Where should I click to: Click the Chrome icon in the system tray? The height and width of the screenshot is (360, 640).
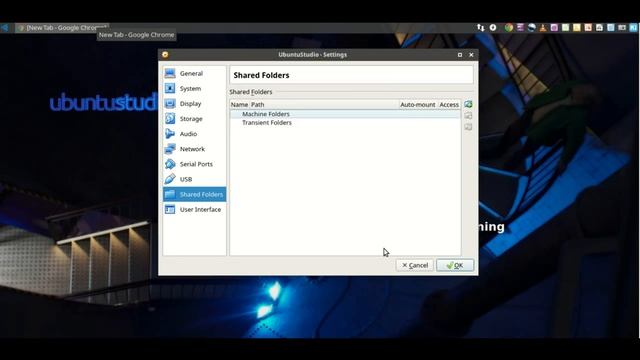click(x=509, y=27)
